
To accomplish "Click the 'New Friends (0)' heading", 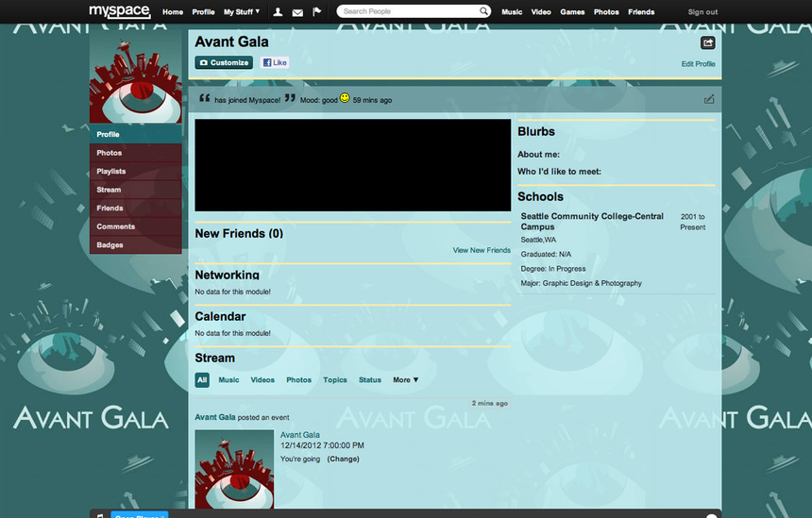I will (x=239, y=233).
